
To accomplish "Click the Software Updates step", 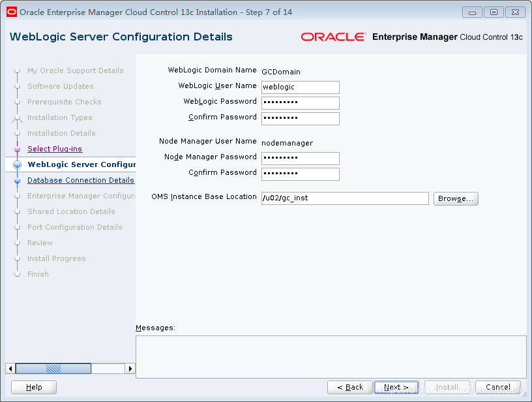I will coord(61,86).
